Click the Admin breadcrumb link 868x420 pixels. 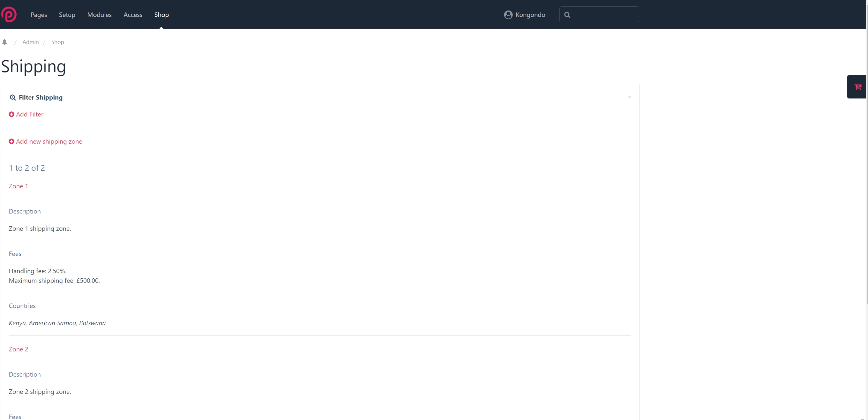pyautogui.click(x=30, y=41)
